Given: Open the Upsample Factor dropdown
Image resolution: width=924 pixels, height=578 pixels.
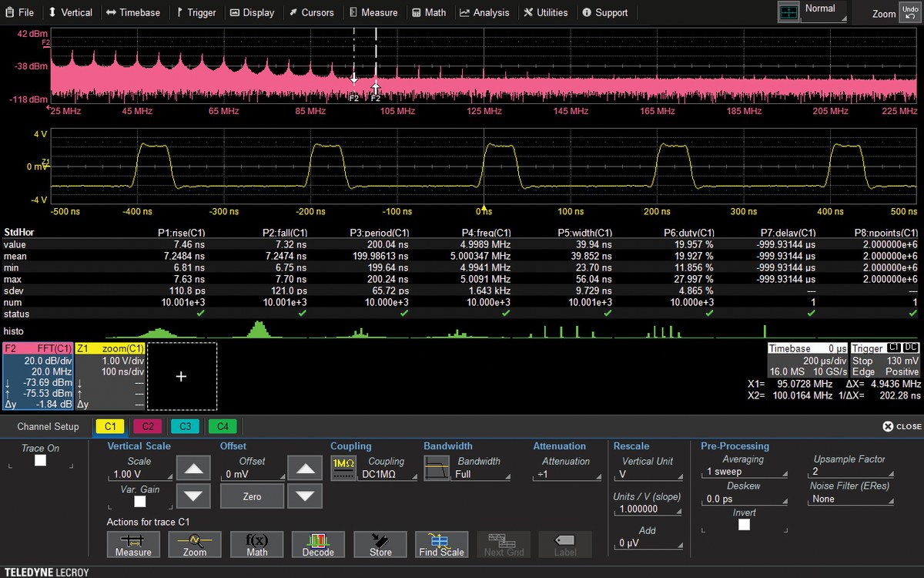Looking at the screenshot, I should tap(850, 471).
